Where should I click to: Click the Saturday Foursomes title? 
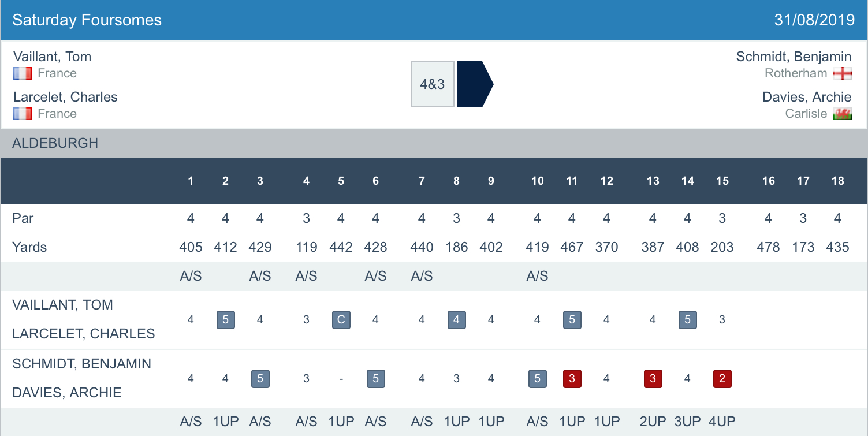[87, 20]
